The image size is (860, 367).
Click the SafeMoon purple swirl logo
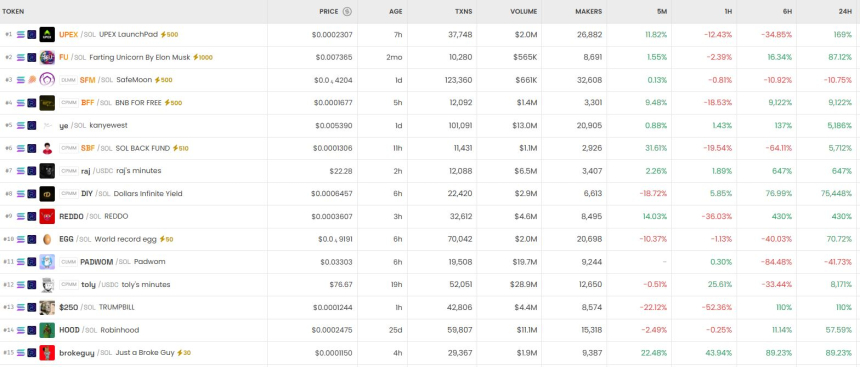[x=47, y=80]
